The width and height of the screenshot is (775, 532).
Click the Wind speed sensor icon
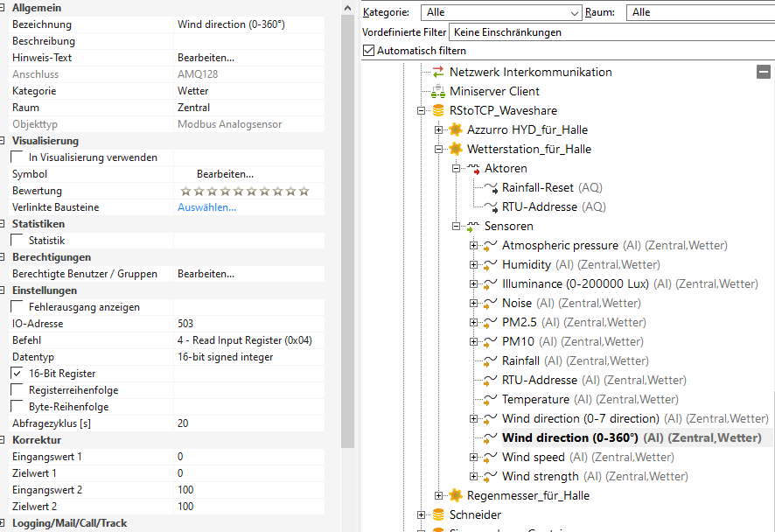[491, 458]
